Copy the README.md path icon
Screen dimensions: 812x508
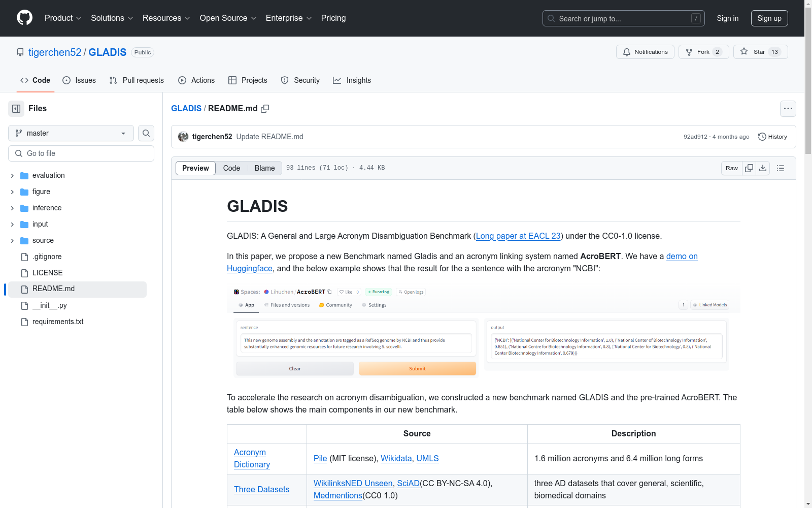coord(265,109)
